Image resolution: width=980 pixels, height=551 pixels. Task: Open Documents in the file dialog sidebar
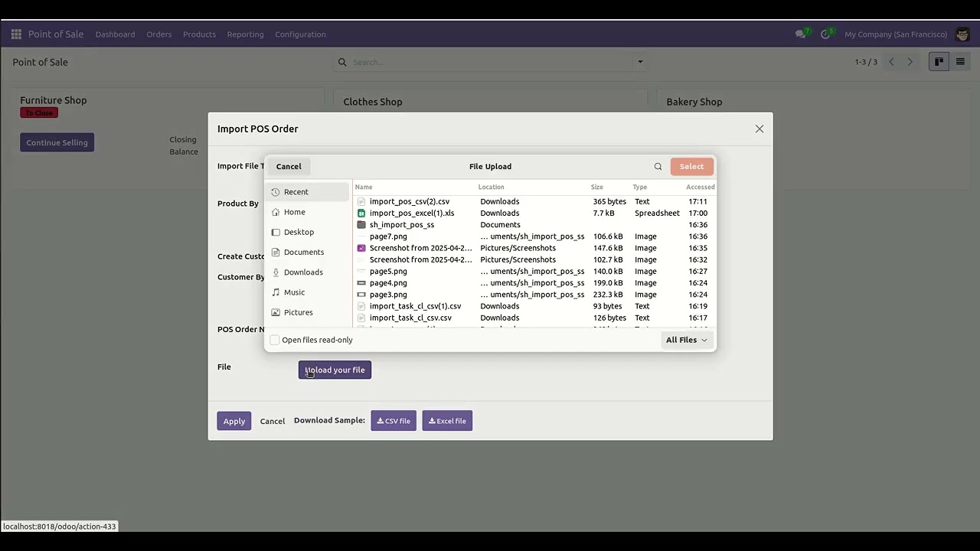(x=306, y=252)
